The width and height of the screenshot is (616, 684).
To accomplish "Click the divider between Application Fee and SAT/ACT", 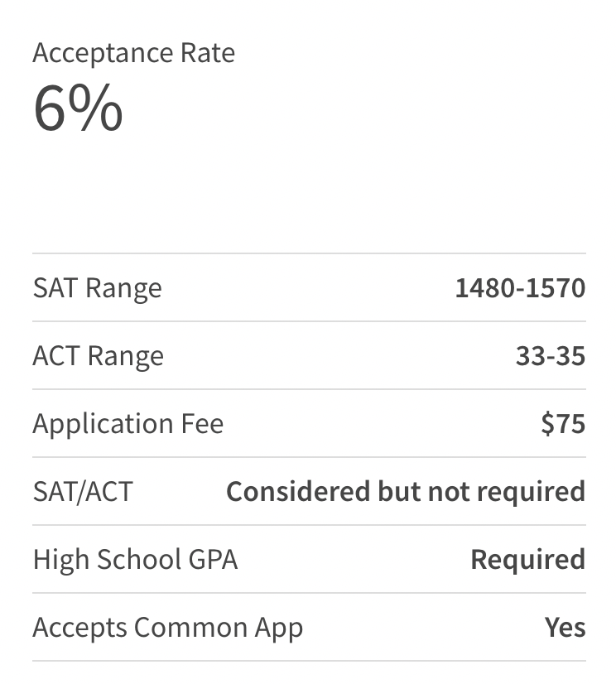I will coord(308,457).
